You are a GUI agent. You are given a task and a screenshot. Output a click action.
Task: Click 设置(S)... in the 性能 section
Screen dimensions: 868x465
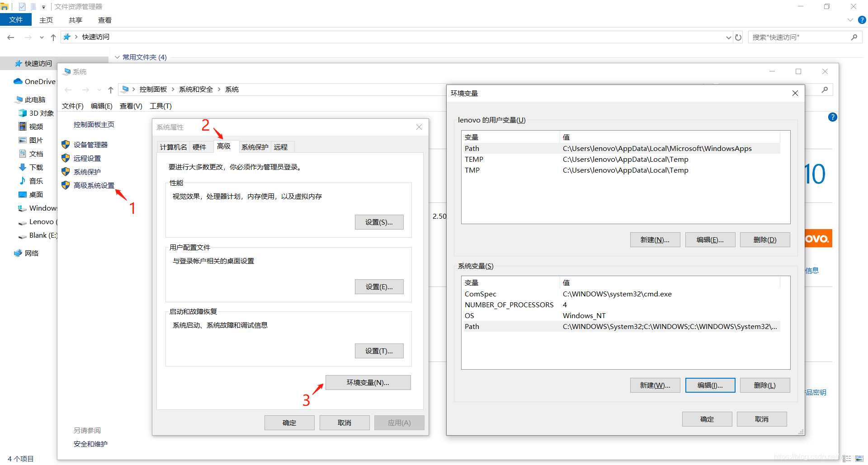tap(379, 222)
